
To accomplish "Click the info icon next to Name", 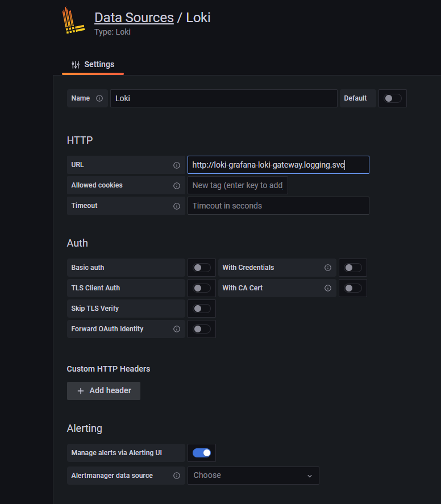I will click(x=99, y=98).
